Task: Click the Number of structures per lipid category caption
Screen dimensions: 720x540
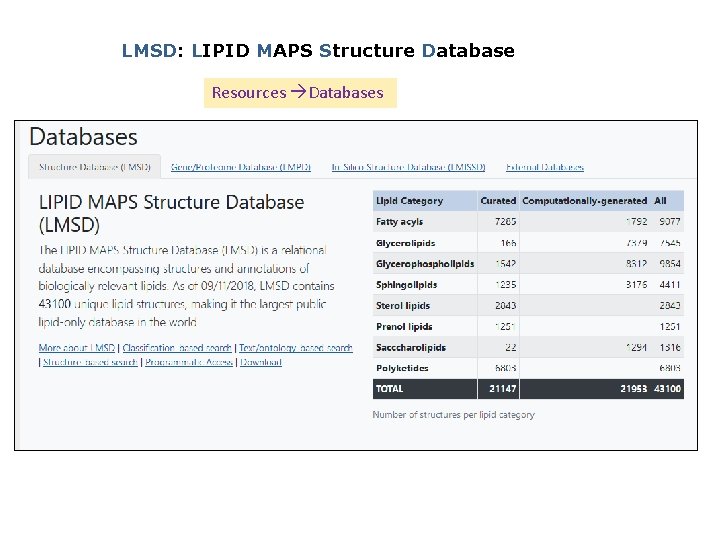Action: pos(454,415)
